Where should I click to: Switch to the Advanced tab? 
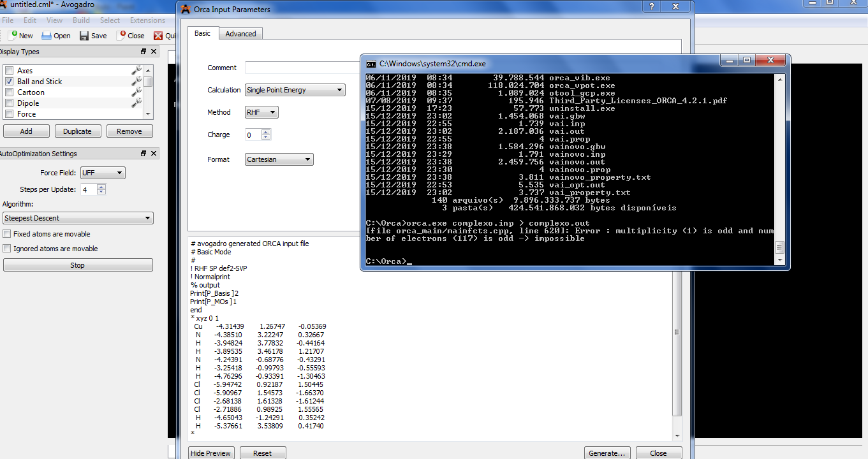[x=240, y=34]
